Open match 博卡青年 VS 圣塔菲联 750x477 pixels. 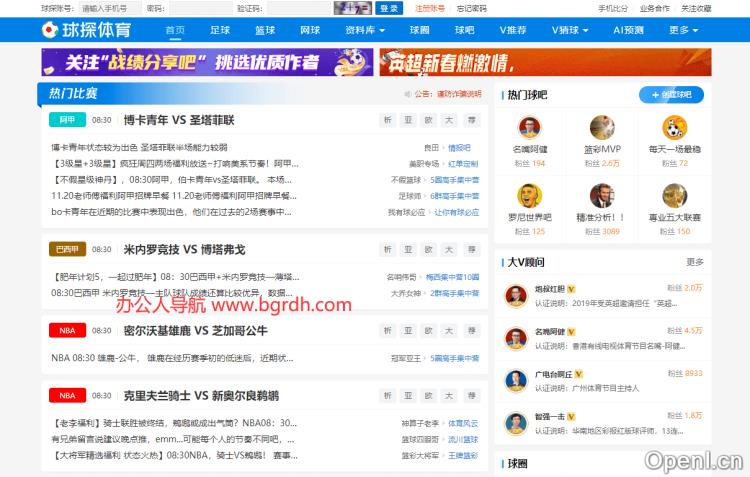click(x=179, y=120)
